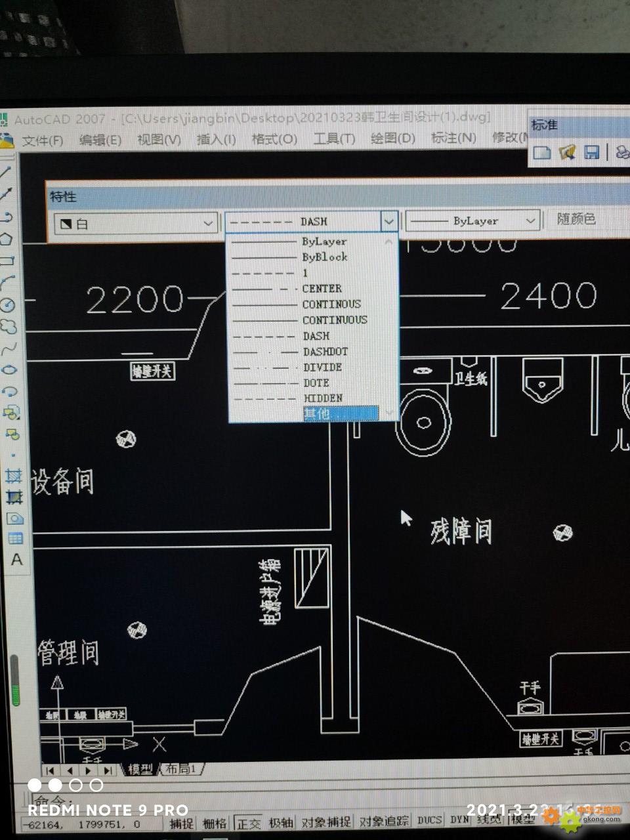Screen dimensions: 630x840
Task: Toggle 对象捕捉 object snap in status bar
Action: 326,822
